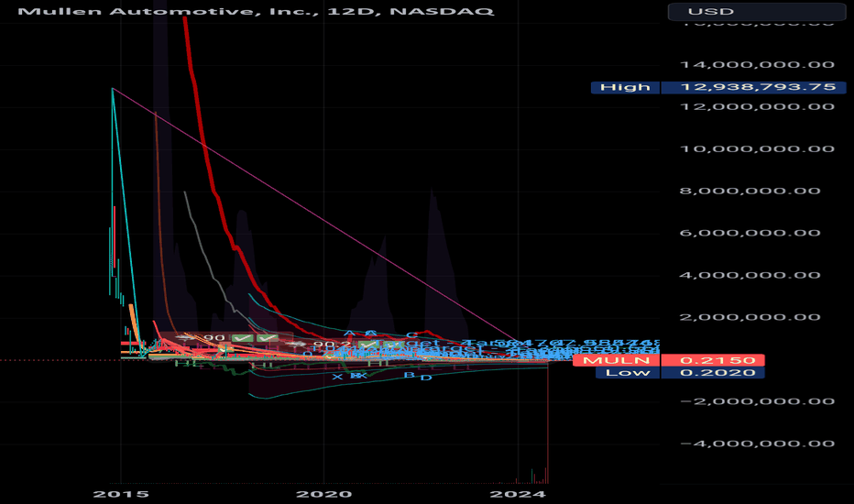
Task: Click the Mullen Automotive chart title
Action: pos(256,11)
